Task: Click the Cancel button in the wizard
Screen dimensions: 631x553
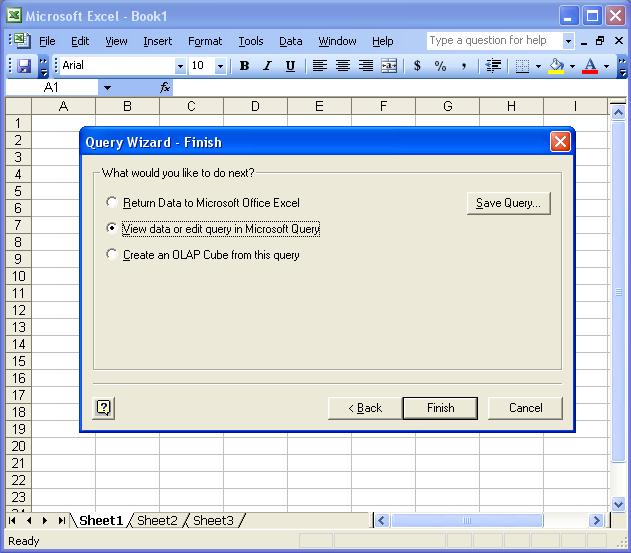Action: coord(525,408)
